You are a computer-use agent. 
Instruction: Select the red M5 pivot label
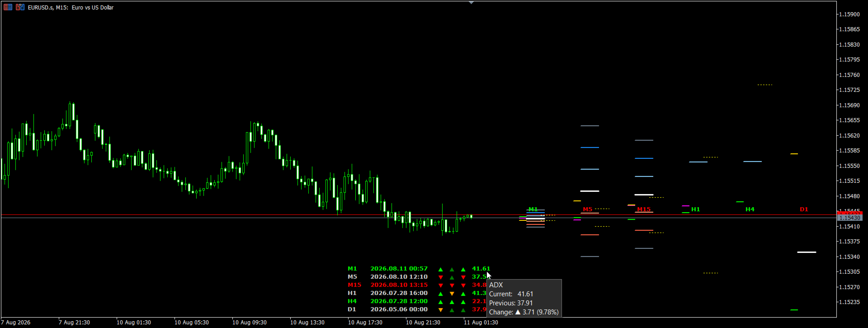(587, 209)
